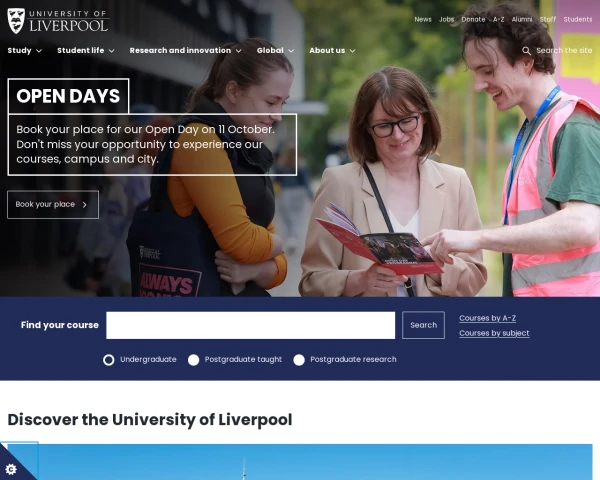The width and height of the screenshot is (600, 480).
Task: Click the Postgraduate taught label text
Action: [243, 359]
